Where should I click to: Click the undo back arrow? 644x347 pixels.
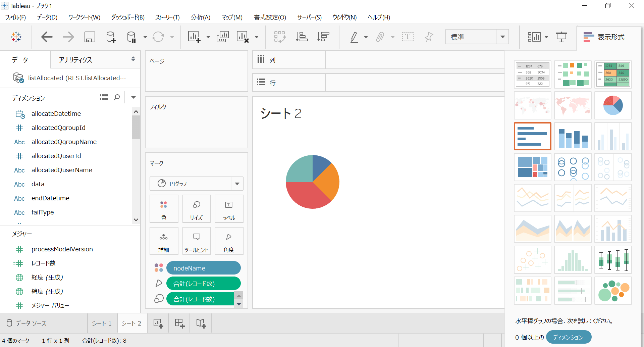tap(47, 37)
